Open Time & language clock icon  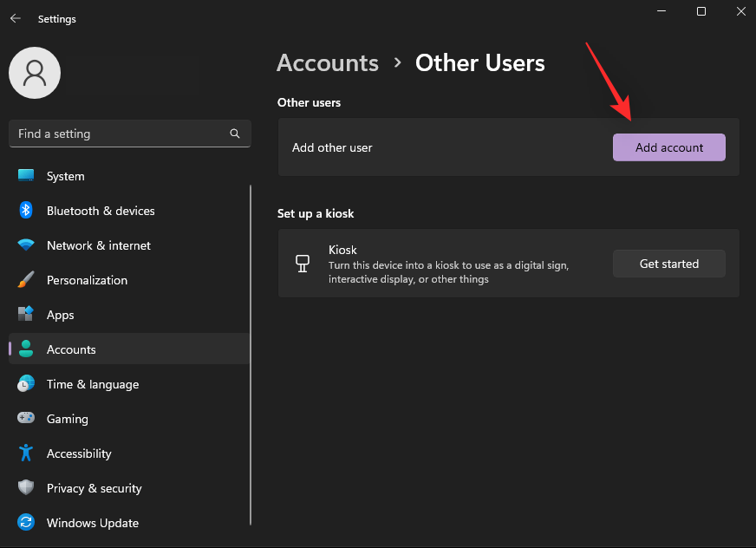pos(26,384)
